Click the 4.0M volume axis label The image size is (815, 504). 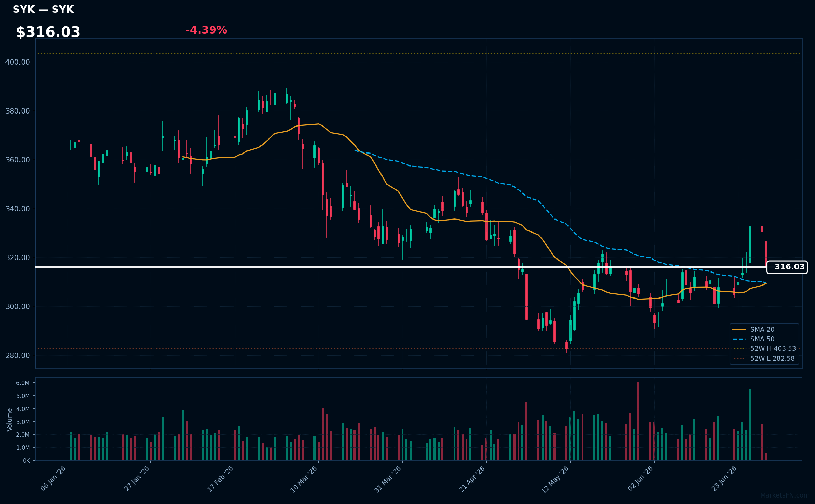click(23, 409)
